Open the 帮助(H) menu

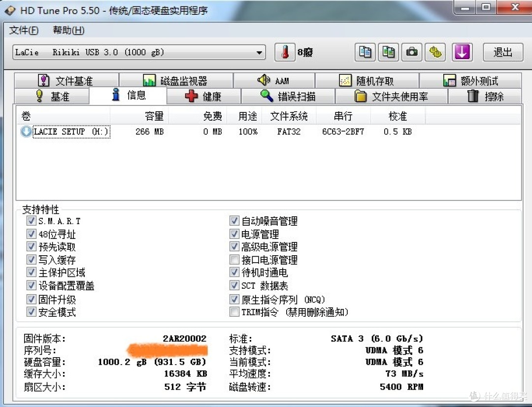pos(68,30)
